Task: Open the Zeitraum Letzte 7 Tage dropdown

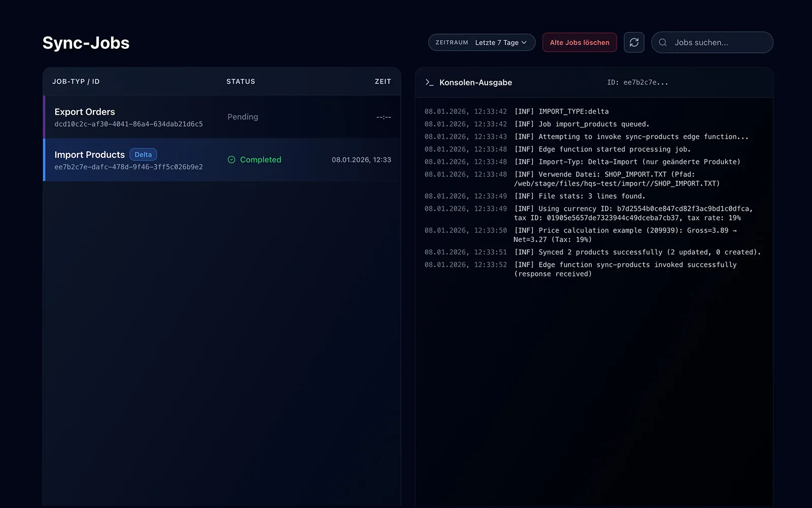Action: (x=482, y=43)
